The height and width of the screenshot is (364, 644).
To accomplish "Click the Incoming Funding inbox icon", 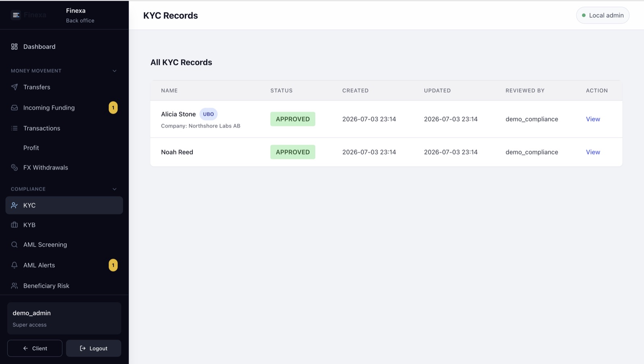I will click(x=14, y=108).
